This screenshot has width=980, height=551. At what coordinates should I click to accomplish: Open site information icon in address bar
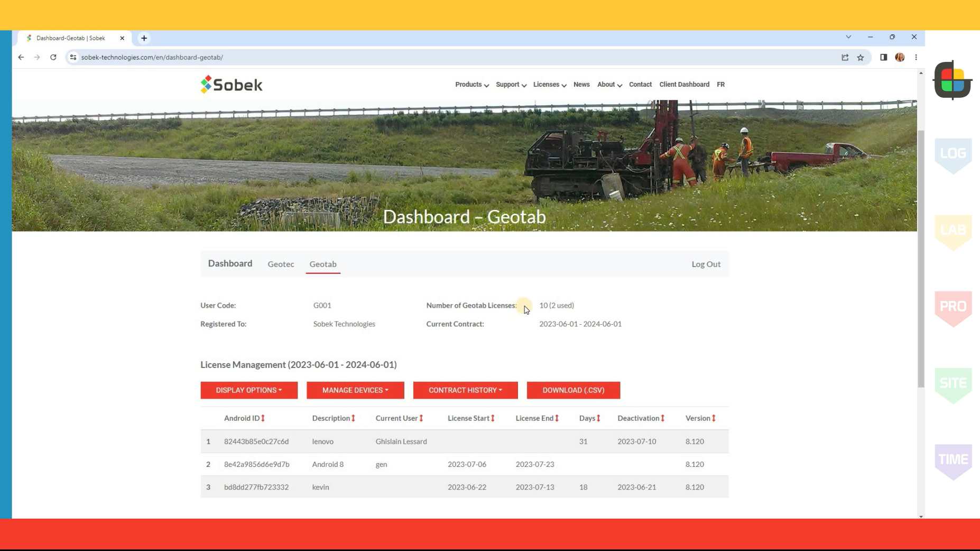[x=73, y=57]
